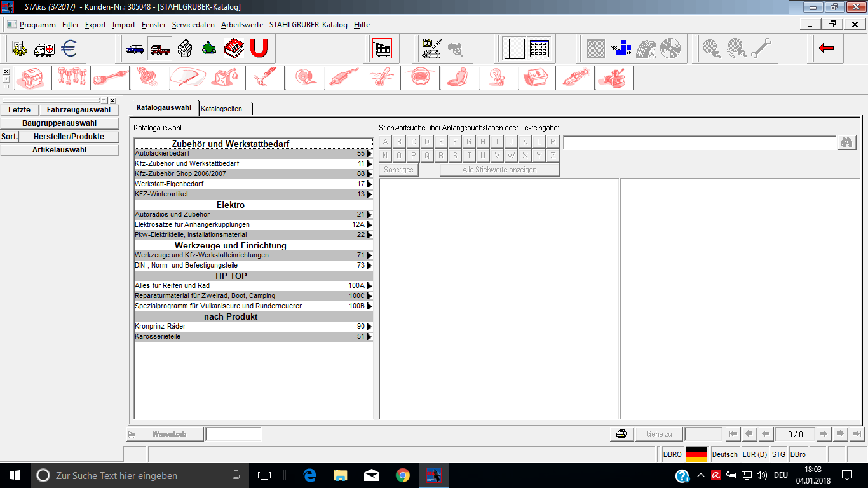Click the green motorcycle icon

209,48
